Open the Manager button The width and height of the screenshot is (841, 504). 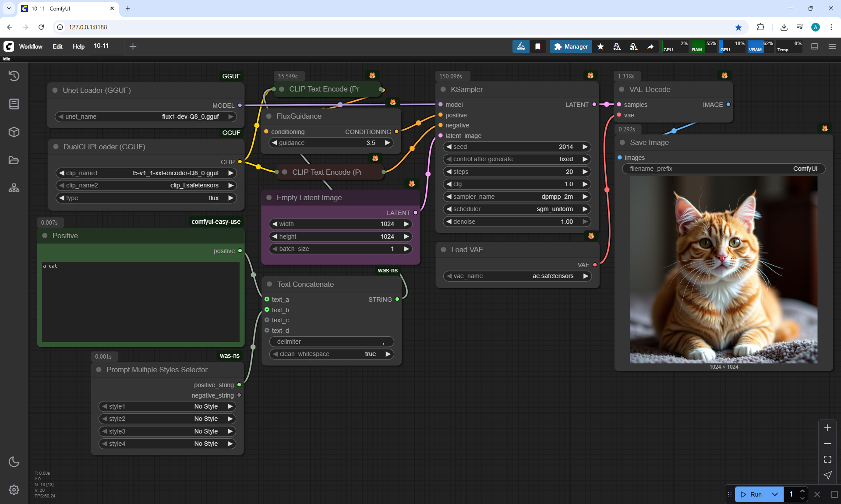click(x=571, y=46)
